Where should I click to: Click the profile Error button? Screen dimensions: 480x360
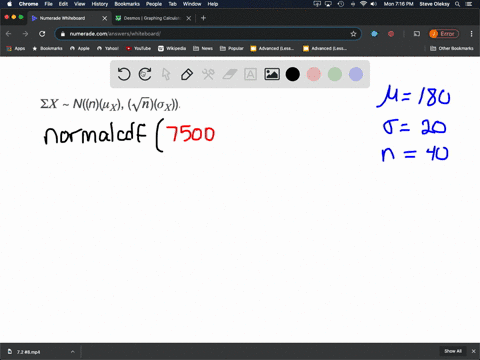coord(444,34)
